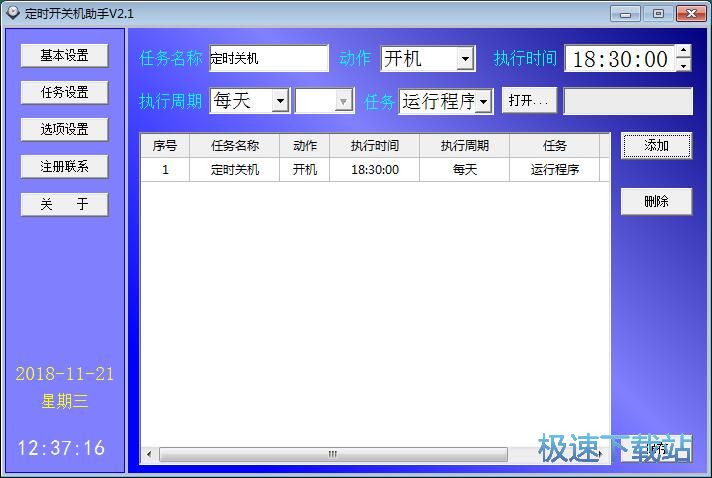
Task: Click the 添加 button to add task
Action: (x=656, y=146)
